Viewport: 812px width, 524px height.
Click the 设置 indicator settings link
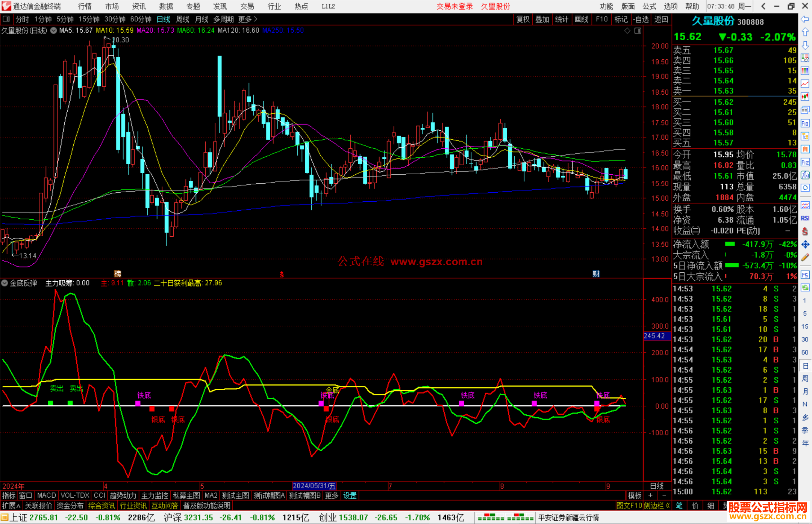pyautogui.click(x=350, y=495)
